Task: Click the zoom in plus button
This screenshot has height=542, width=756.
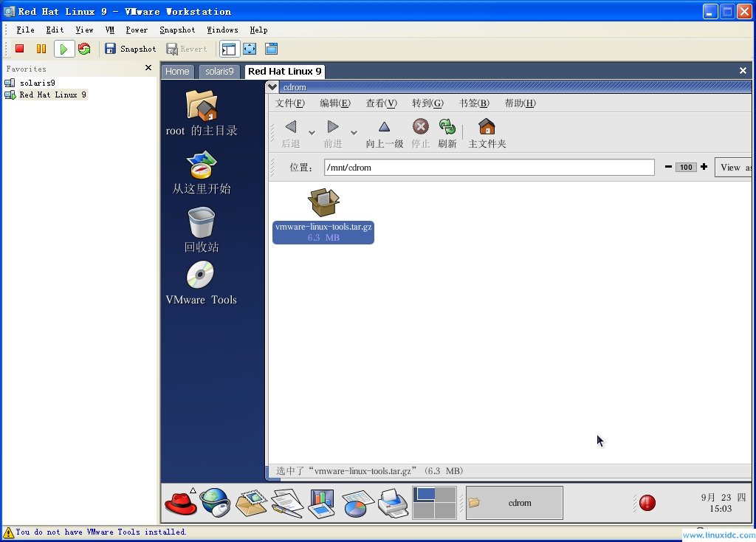Action: click(704, 167)
